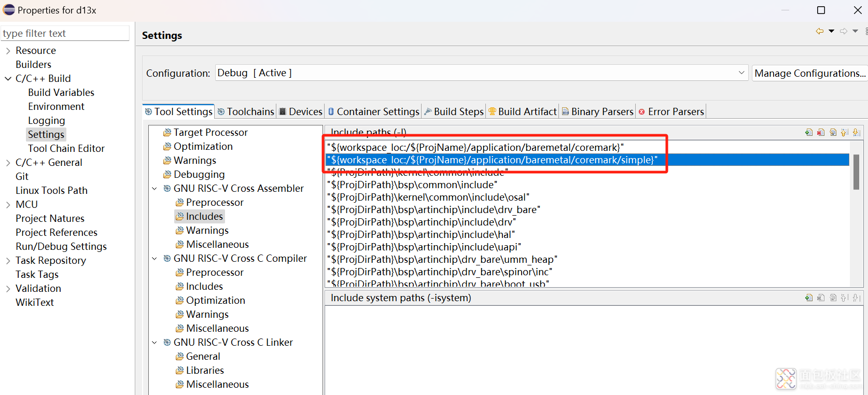Click the Delete include path icon

pos(821,133)
